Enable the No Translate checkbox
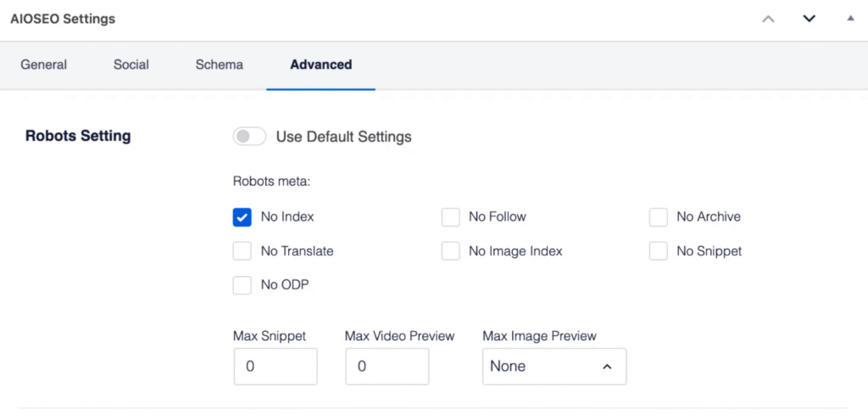This screenshot has height=415, width=868. tap(242, 251)
